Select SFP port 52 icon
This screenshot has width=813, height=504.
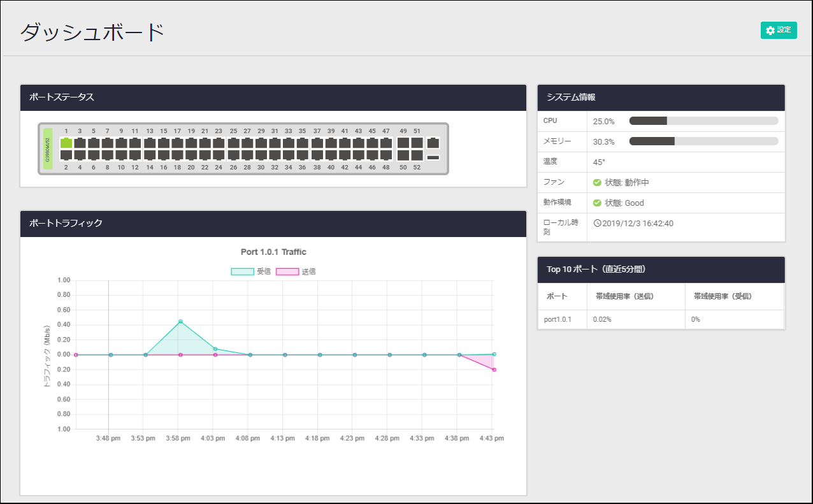[x=417, y=155]
